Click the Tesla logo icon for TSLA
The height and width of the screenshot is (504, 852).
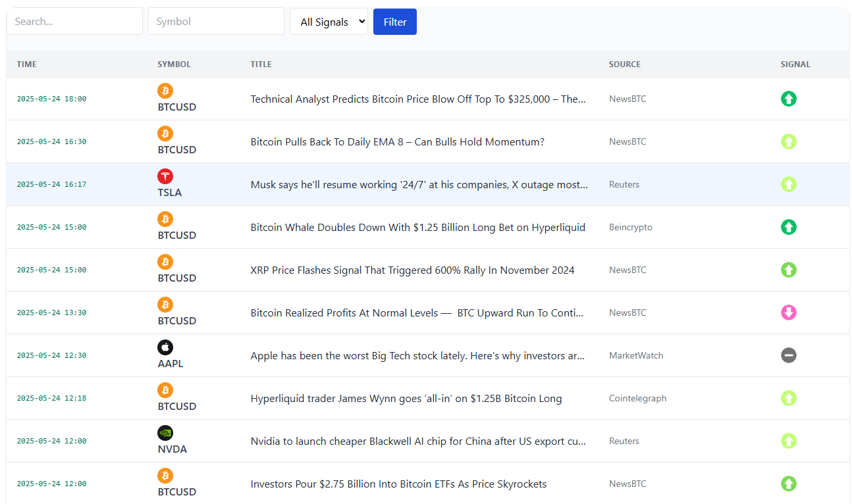click(165, 176)
